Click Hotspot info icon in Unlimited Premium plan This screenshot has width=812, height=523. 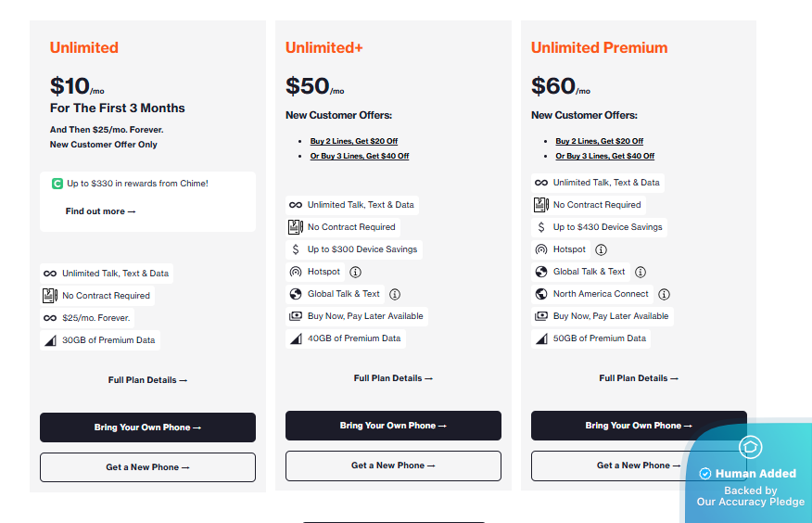coord(601,249)
